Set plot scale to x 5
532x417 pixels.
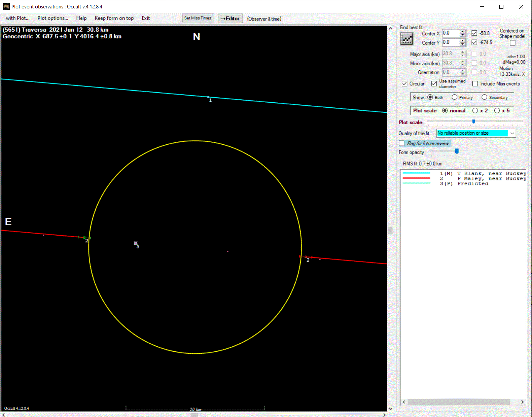point(497,110)
